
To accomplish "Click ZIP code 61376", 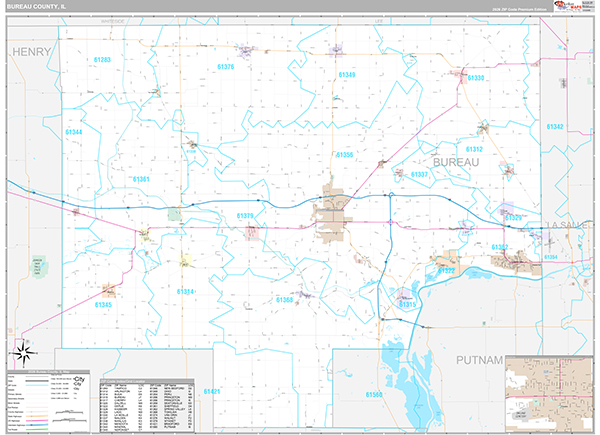I will [225, 67].
